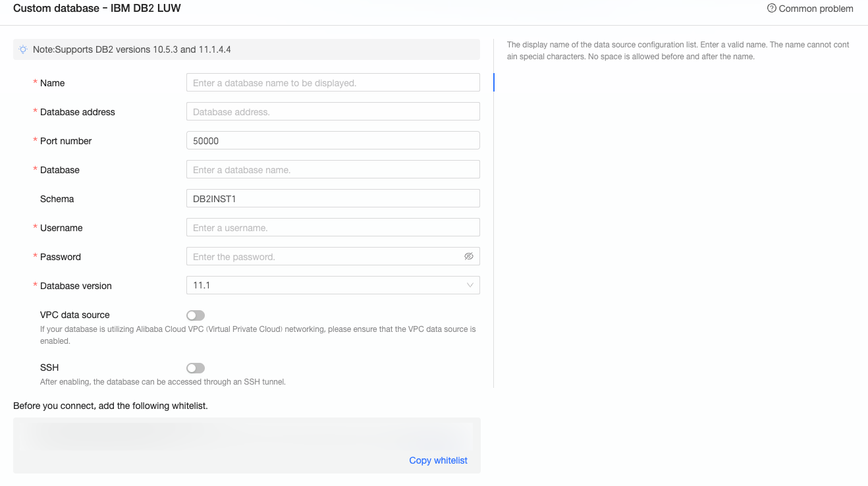Show password using the eye icon

point(469,256)
